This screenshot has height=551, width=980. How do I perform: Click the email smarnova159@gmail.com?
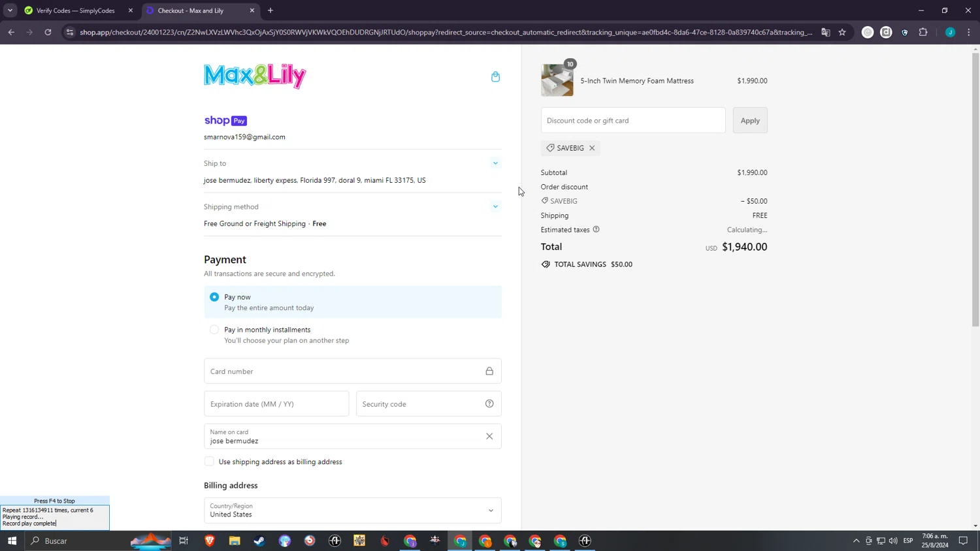(x=244, y=137)
